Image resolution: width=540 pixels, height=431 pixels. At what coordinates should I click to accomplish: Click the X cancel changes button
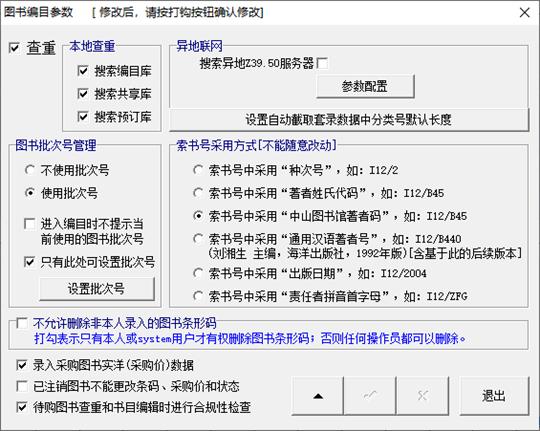click(x=423, y=396)
